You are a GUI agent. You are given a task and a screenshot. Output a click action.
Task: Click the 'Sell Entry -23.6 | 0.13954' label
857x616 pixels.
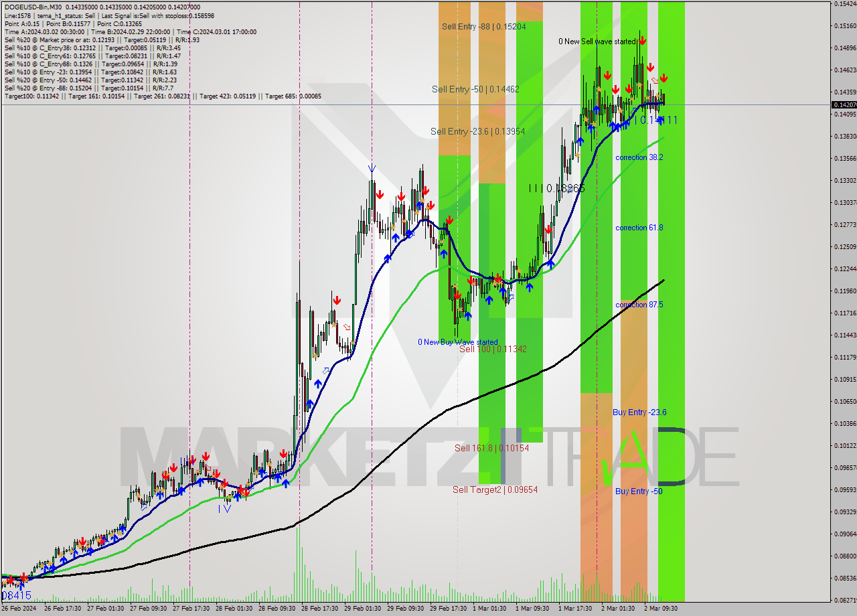tap(477, 132)
